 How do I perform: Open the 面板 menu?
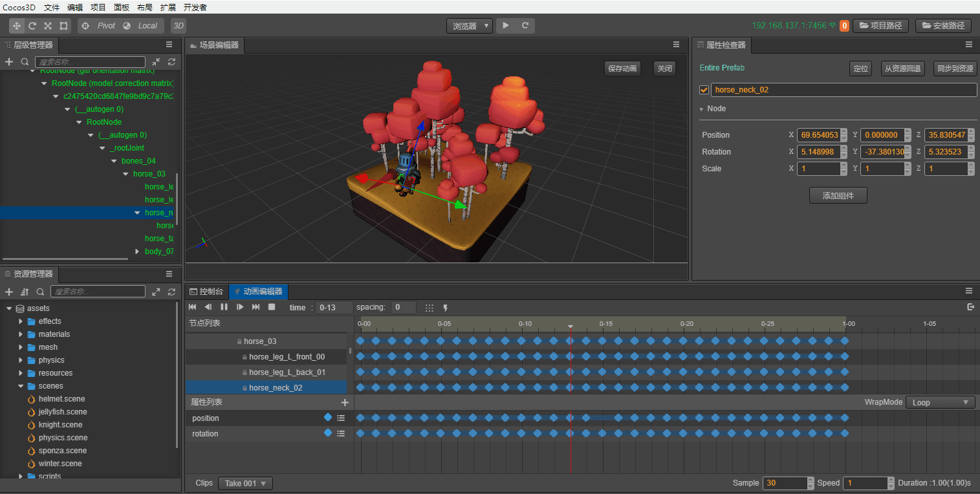122,7
